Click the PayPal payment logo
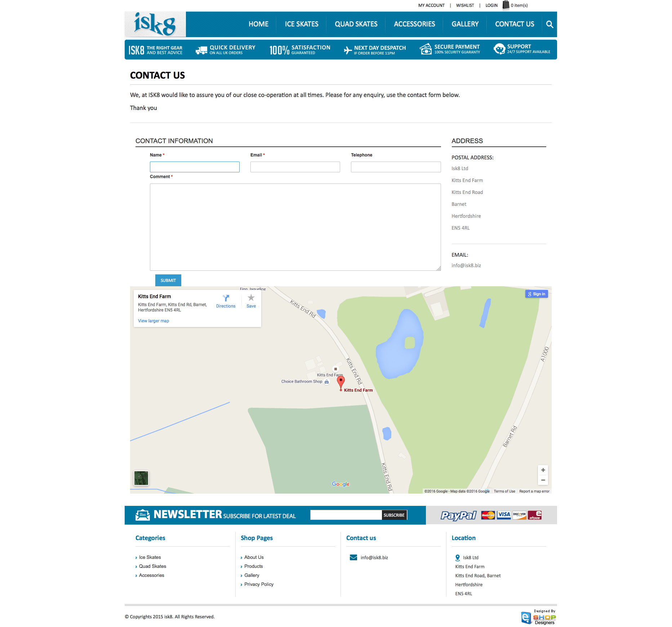 tap(458, 515)
